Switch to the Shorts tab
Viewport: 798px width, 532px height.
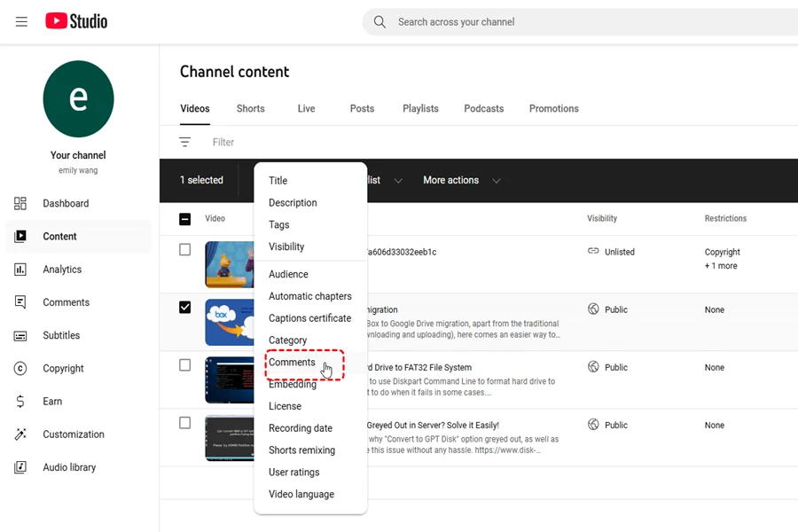coord(250,108)
